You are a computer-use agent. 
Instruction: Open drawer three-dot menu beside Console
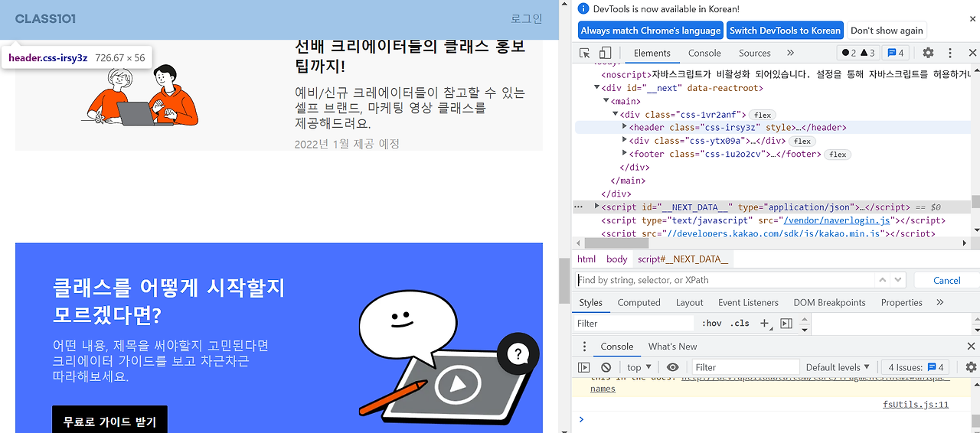click(x=584, y=347)
